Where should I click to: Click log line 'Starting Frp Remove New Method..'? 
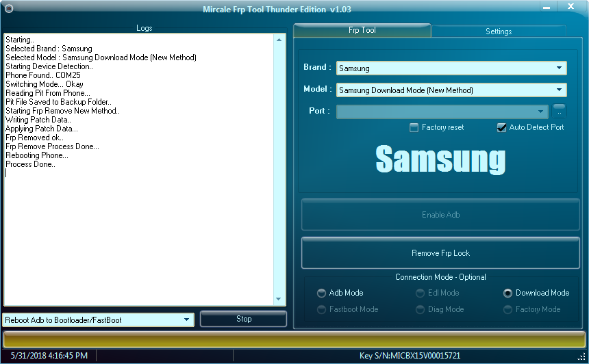point(63,111)
